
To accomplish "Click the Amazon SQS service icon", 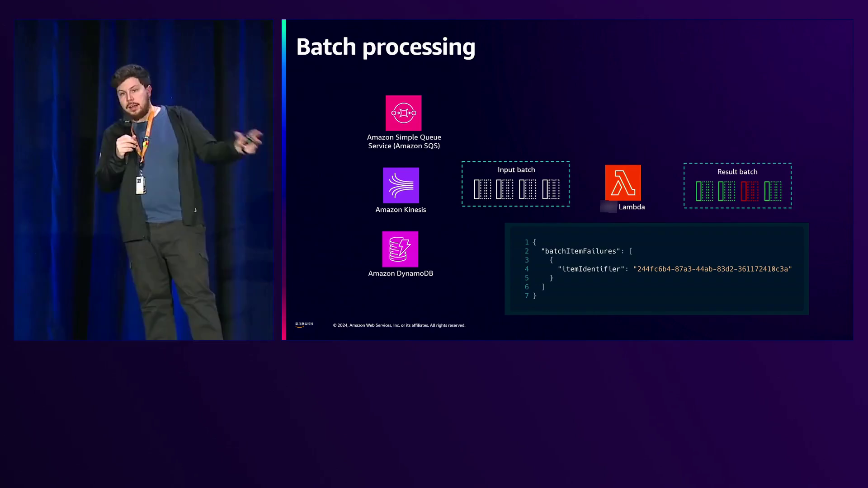I will tap(403, 113).
